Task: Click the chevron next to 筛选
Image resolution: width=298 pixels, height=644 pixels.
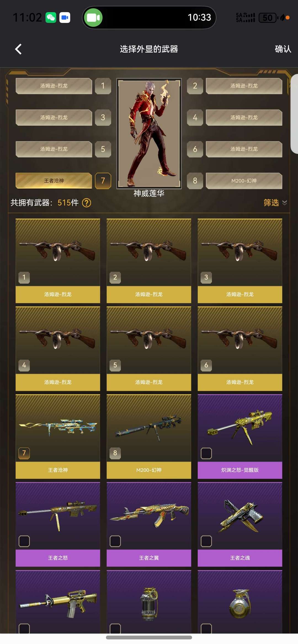Action: 284,203
